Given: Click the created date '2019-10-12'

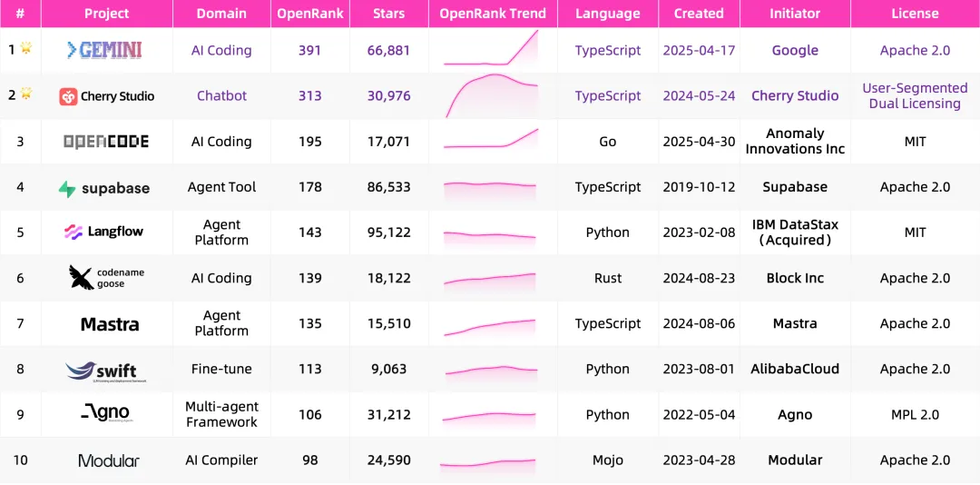Looking at the screenshot, I should [x=699, y=187].
